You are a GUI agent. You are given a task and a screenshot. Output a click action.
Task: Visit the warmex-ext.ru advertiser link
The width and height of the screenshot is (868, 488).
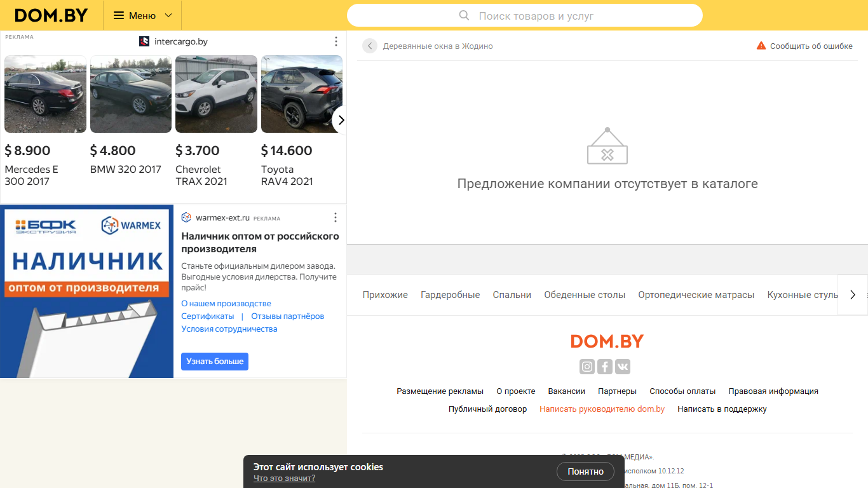tap(222, 217)
